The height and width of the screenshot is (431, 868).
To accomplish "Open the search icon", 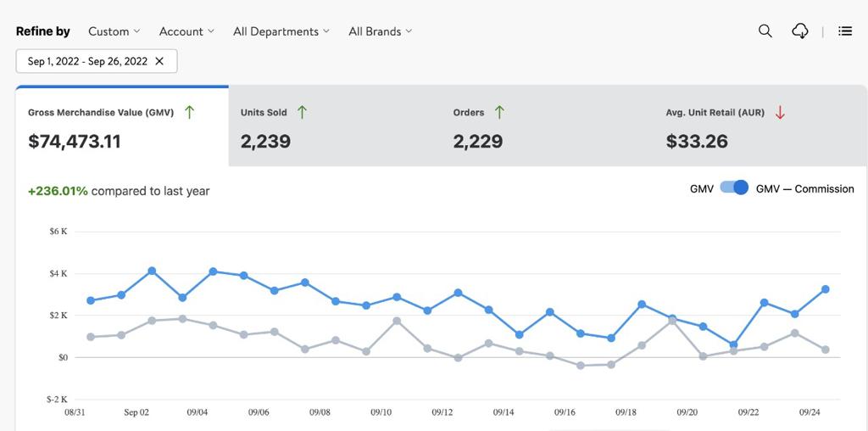I will (765, 31).
